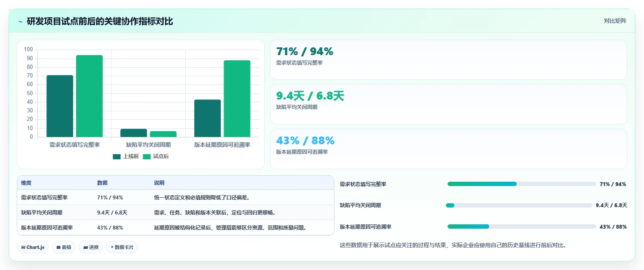Screen dimensions: 644x270
Task: Click table cell 版本延期原因可追溯率
Action: [x=47, y=228]
